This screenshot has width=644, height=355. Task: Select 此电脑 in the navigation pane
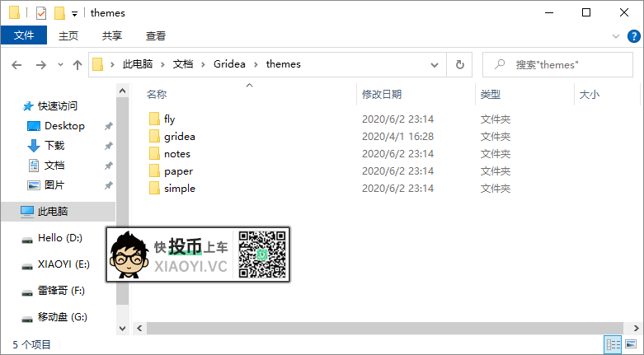pyautogui.click(x=59, y=212)
